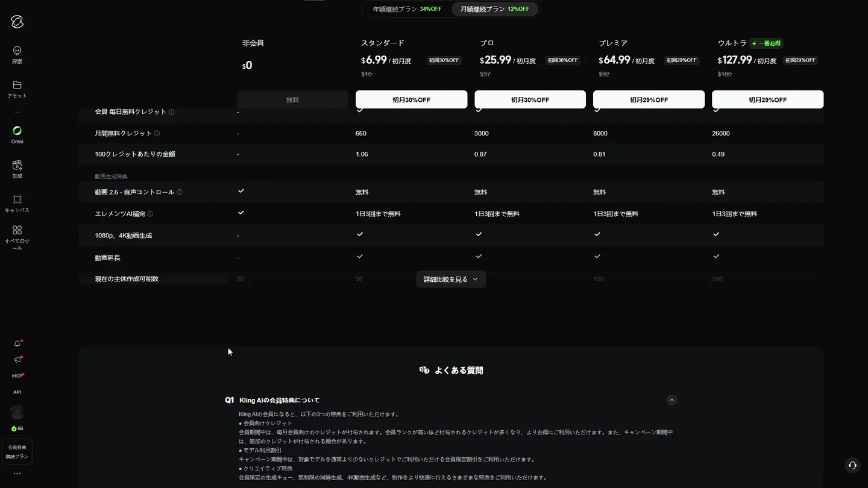Click the headset support icon
868x488 pixels.
pos(852,465)
